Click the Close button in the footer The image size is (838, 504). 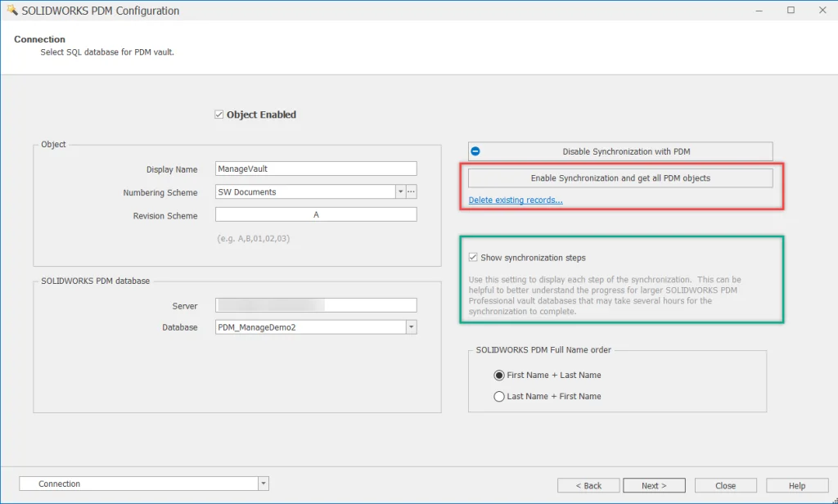(725, 485)
